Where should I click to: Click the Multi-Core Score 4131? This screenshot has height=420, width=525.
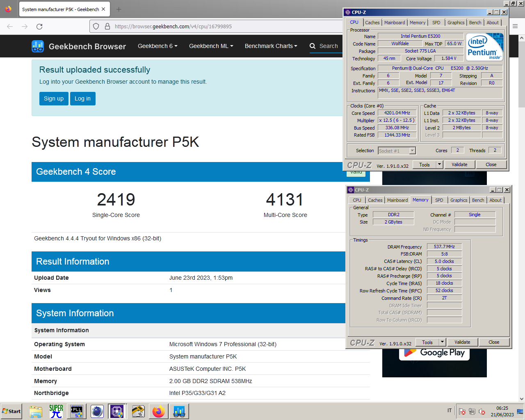point(285,200)
